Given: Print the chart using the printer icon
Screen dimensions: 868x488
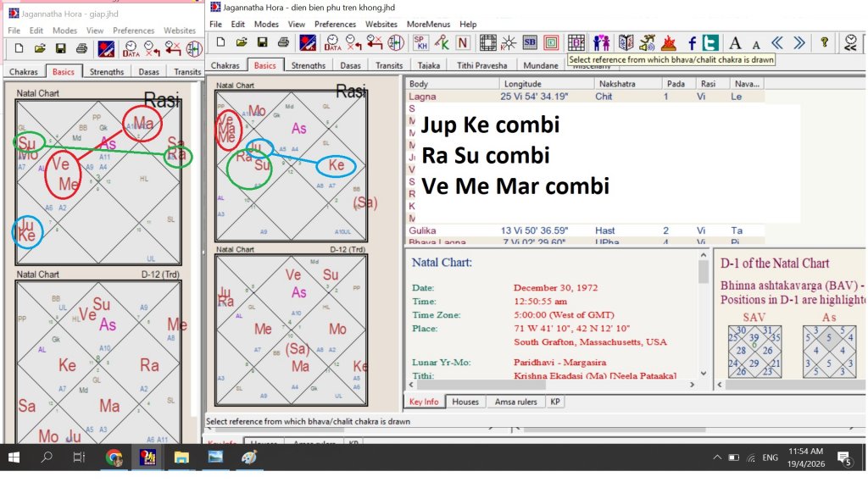Looking at the screenshot, I should pyautogui.click(x=283, y=42).
